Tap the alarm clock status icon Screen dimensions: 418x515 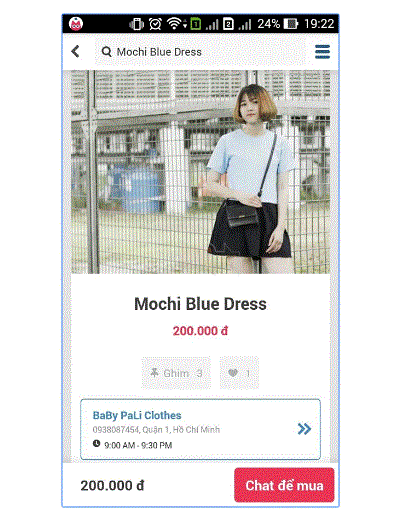coord(155,24)
